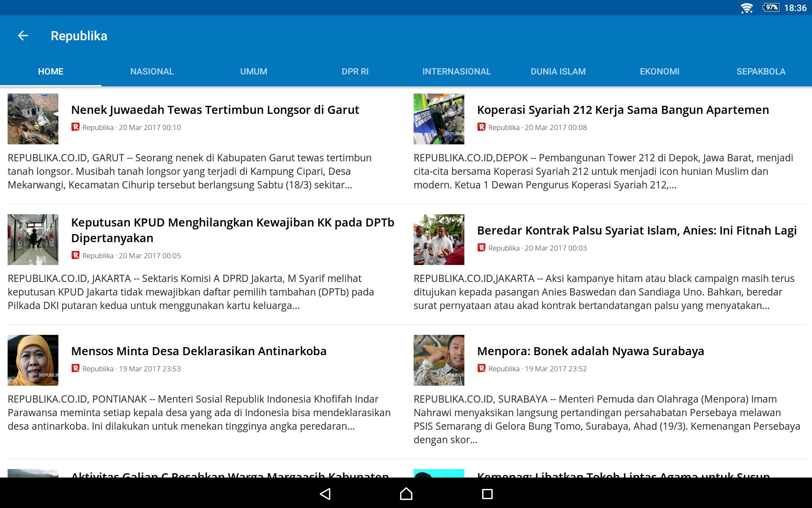Image resolution: width=812 pixels, height=508 pixels.
Task: Tap the landslide photo thumbnail for Garut article
Action: (33, 119)
